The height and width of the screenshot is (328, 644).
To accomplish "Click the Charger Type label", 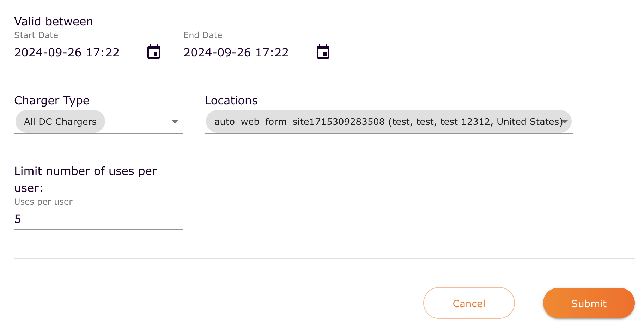I will coord(51,101).
